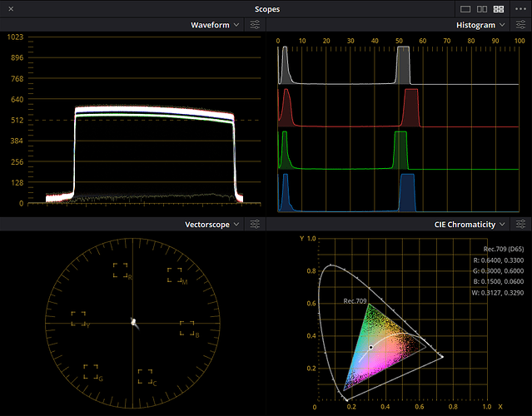
Task: Click the red R target box in vectorscope
Action: tap(120, 270)
